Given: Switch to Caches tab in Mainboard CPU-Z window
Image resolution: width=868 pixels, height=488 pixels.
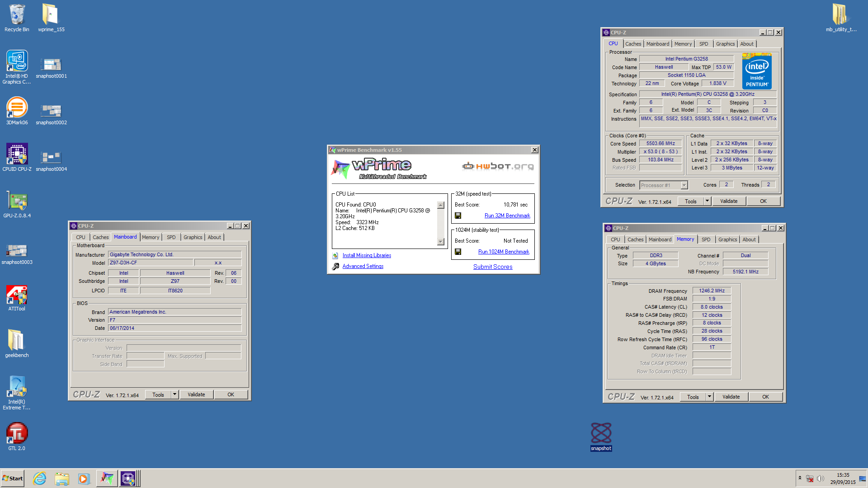Looking at the screenshot, I should 100,237.
